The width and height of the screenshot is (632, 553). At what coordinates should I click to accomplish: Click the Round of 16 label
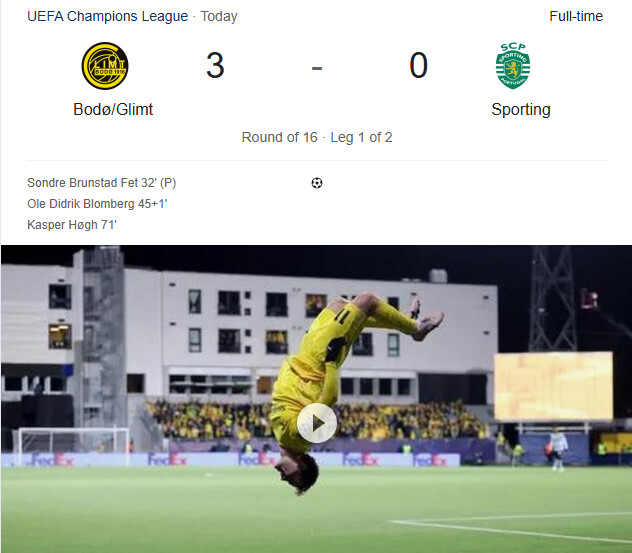point(279,137)
